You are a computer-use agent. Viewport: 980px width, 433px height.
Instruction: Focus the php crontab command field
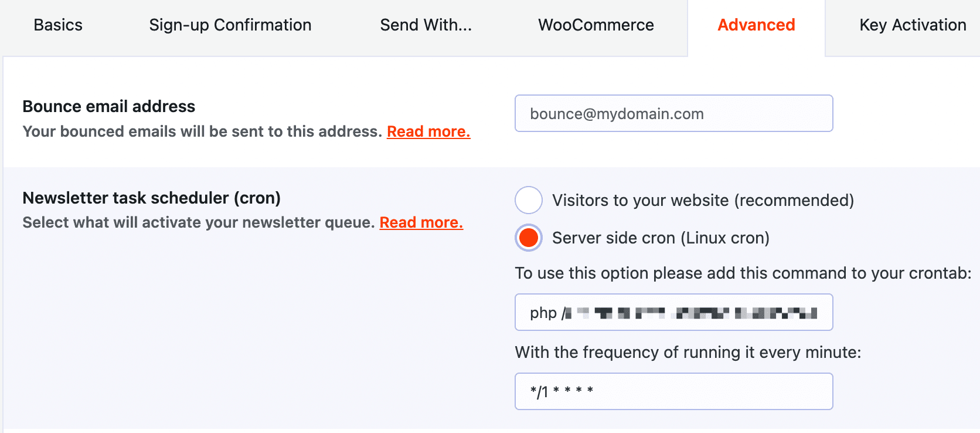(x=673, y=312)
